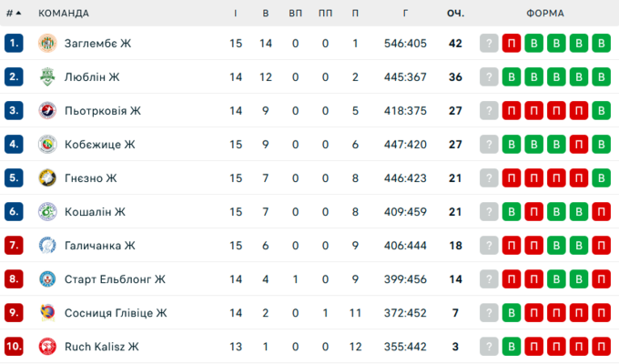The image size is (619, 364).
Task: Click the КОМАНДА column header
Action: coord(64,14)
